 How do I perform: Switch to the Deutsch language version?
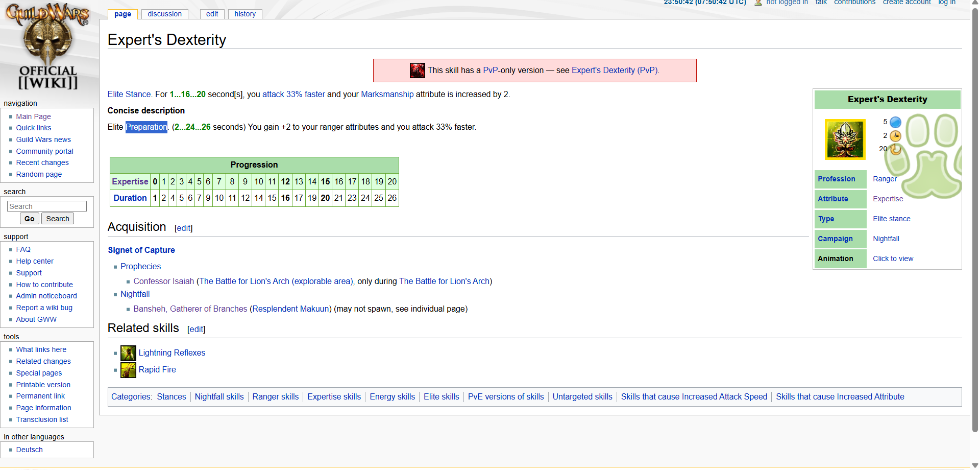29,450
